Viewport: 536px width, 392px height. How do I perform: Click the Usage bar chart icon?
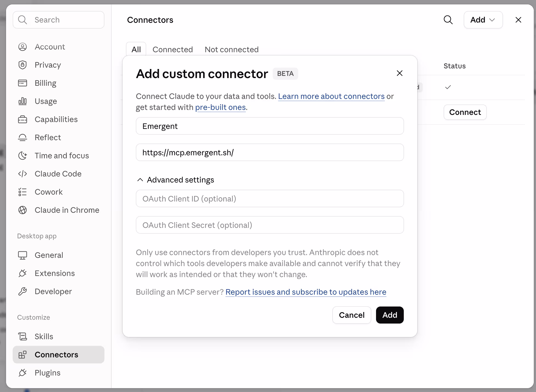click(x=23, y=101)
